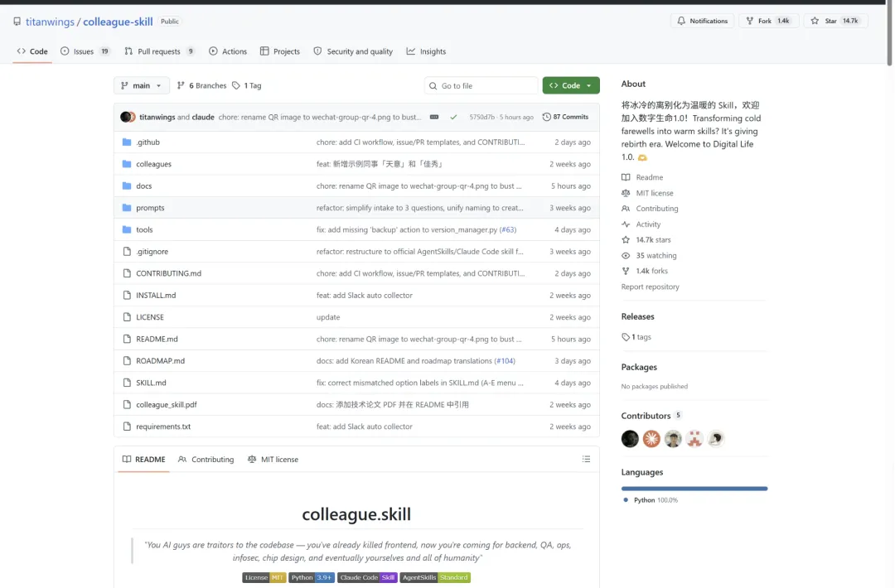895x588 pixels.
Task: Open the prompts folder icon
Action: [127, 208]
